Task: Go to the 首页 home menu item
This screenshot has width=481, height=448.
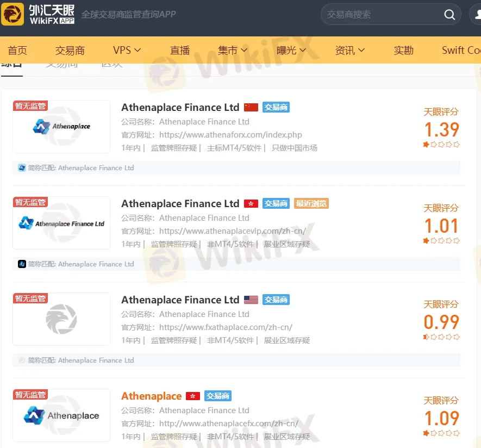Action: pyautogui.click(x=17, y=50)
